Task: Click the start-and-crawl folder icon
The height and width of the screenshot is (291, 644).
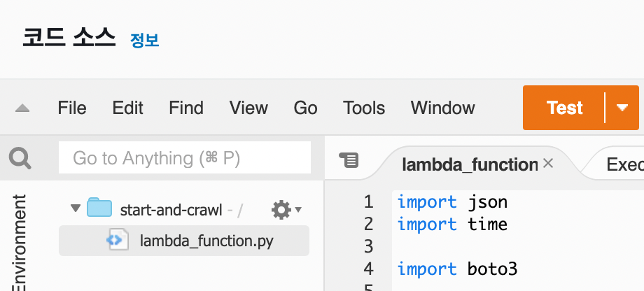Action: 99,208
